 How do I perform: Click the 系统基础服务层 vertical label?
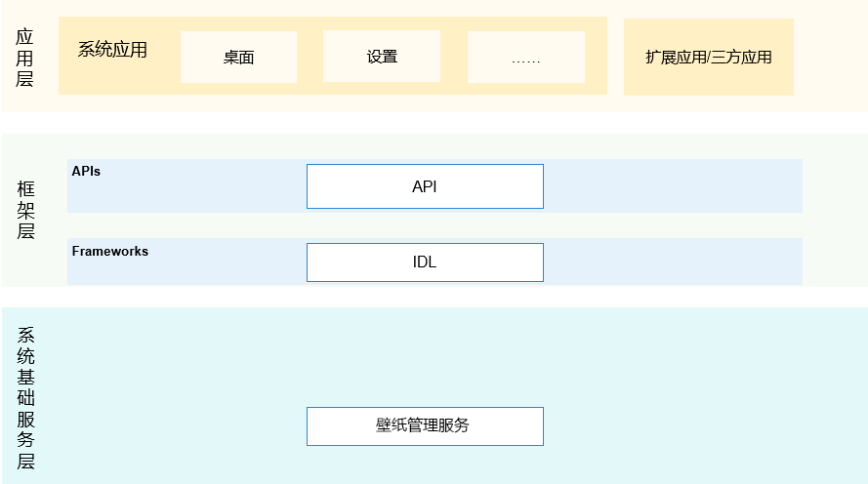(25, 398)
